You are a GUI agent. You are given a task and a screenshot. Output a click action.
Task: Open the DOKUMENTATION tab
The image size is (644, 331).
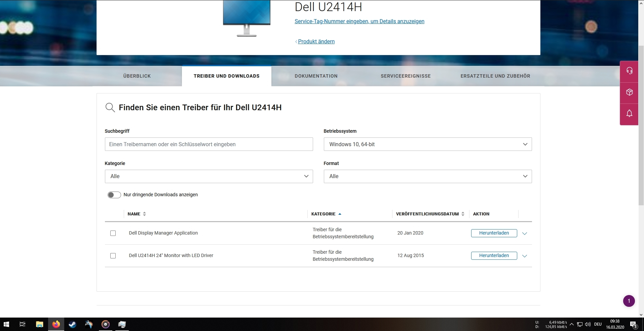pos(316,76)
